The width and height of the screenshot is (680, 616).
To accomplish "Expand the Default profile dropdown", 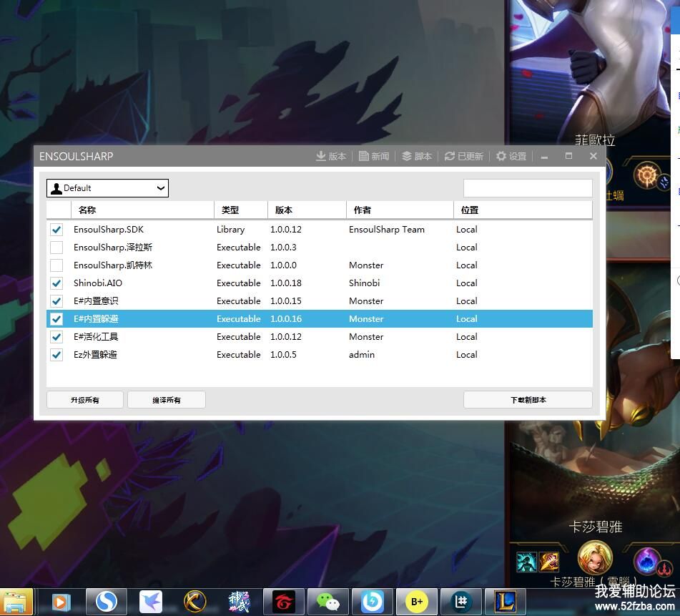I will [107, 188].
